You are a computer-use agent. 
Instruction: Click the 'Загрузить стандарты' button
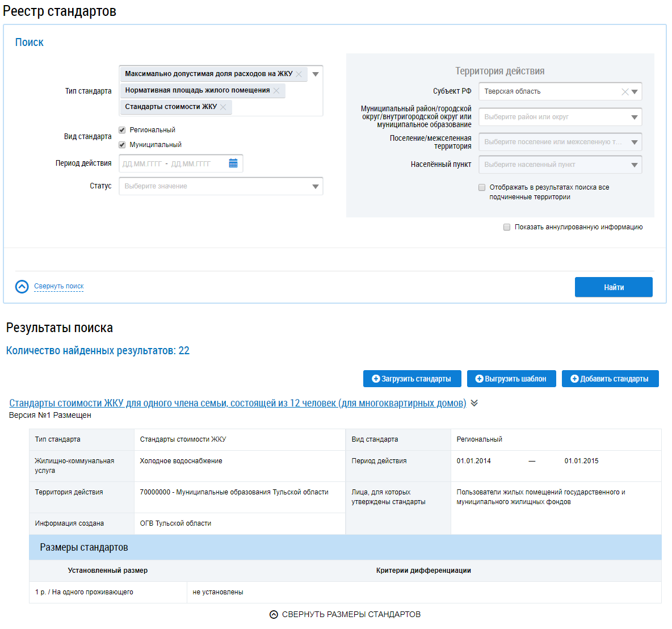click(412, 379)
